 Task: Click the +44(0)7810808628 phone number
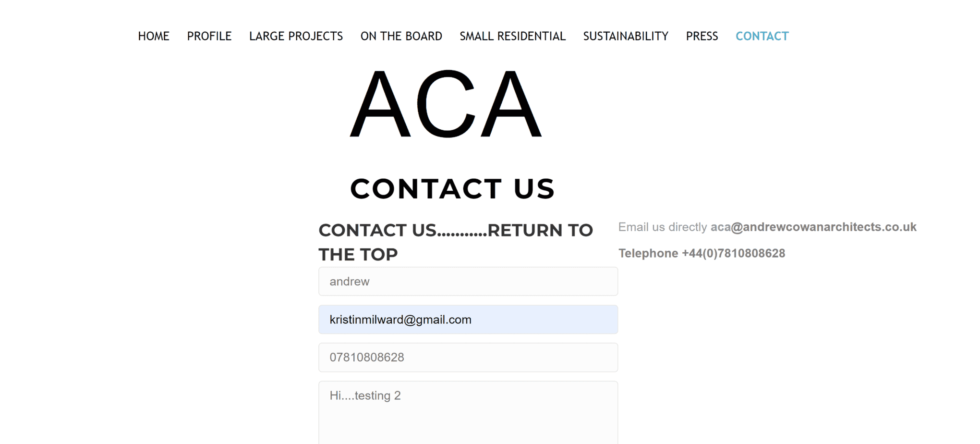point(734,254)
